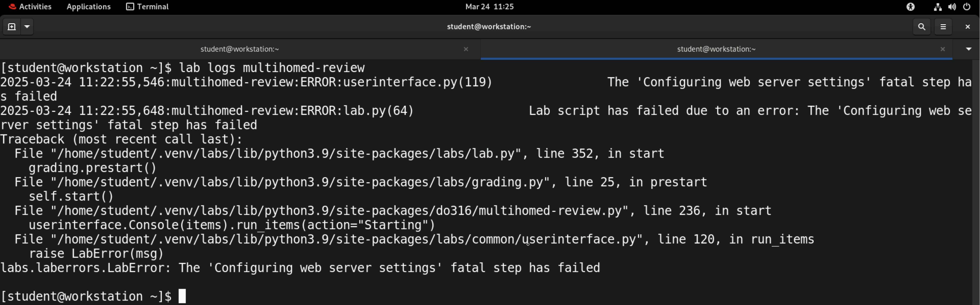
Task: Click the network connection status icon
Action: pos(937,6)
